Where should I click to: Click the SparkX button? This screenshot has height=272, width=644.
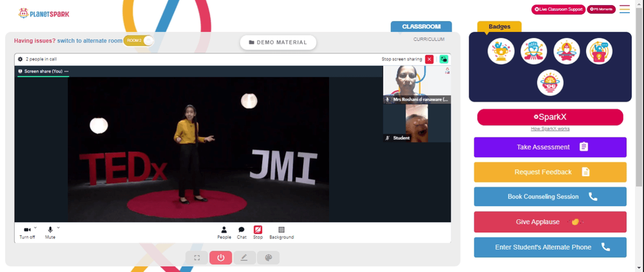click(550, 117)
